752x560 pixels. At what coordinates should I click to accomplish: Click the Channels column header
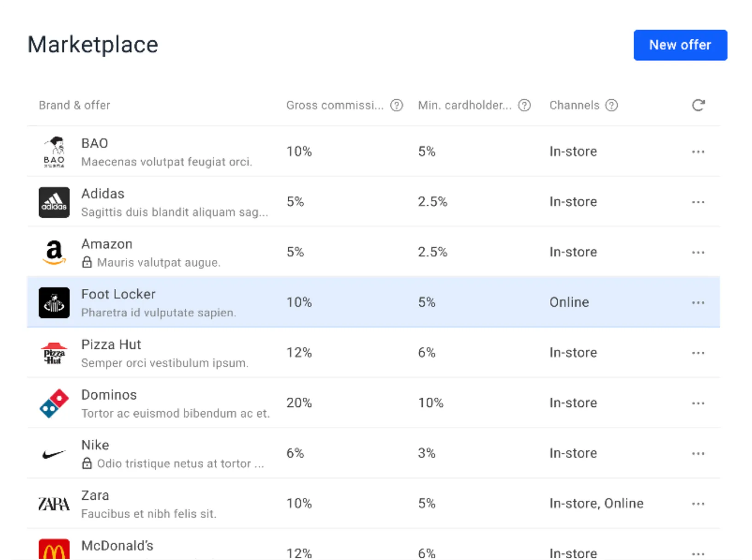click(x=574, y=105)
